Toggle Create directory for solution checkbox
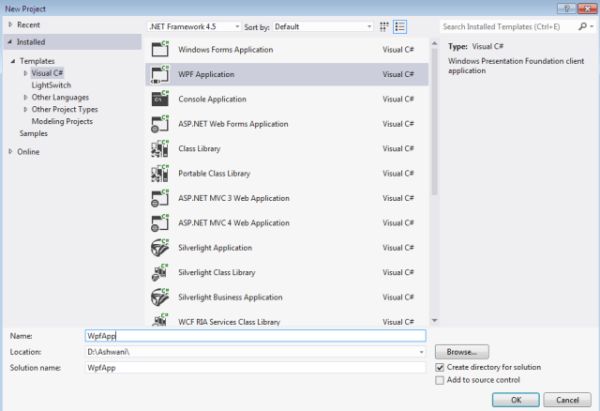Screen dimensions: 600x411 (x=440, y=367)
